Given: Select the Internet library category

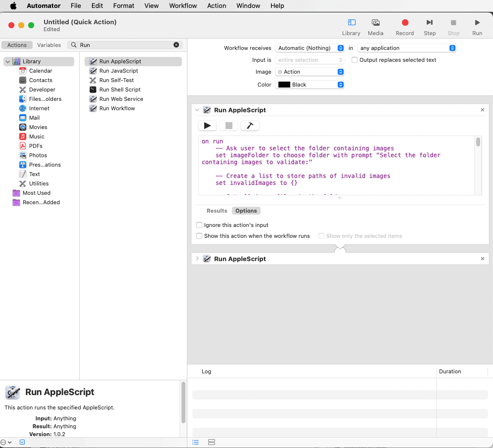Looking at the screenshot, I should tap(39, 108).
